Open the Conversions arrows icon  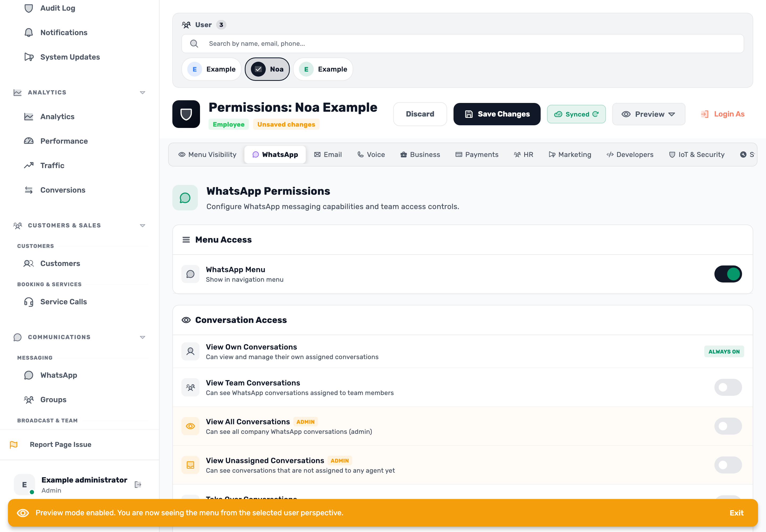[x=29, y=190]
